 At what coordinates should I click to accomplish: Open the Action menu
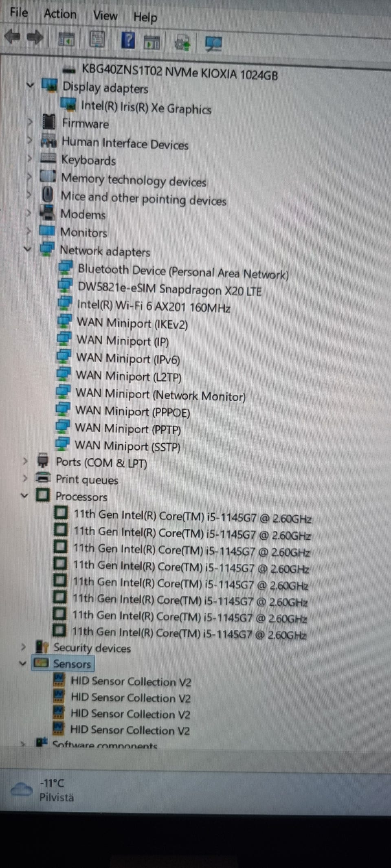60,14
